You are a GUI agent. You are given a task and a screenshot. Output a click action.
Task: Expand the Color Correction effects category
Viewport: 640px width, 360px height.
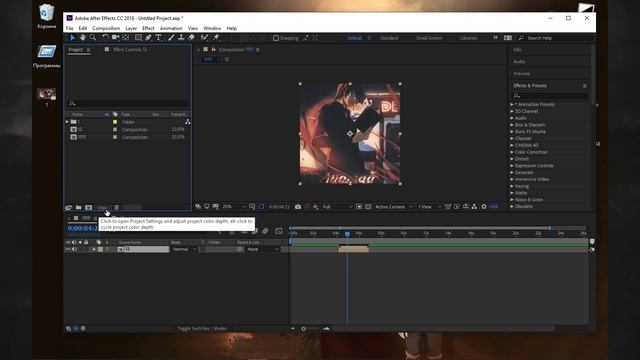click(512, 152)
